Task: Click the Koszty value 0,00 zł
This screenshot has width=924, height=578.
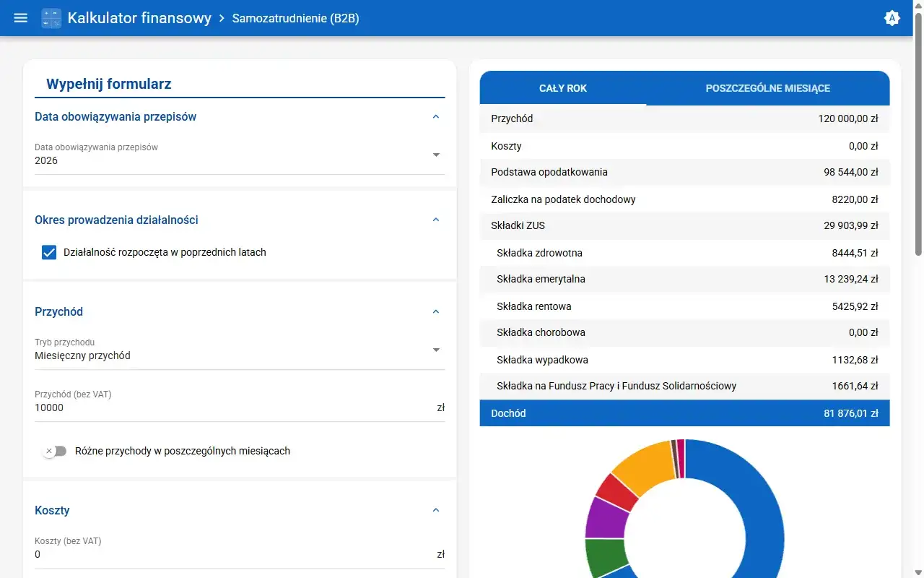Action: coord(863,146)
